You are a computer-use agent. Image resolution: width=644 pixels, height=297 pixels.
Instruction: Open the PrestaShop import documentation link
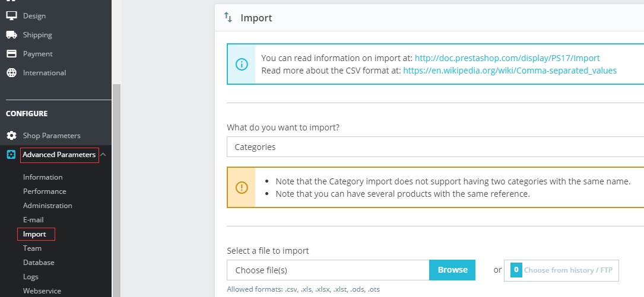pos(507,58)
